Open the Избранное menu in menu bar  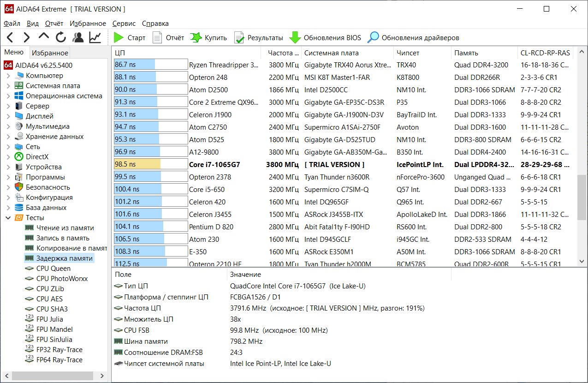[88, 24]
